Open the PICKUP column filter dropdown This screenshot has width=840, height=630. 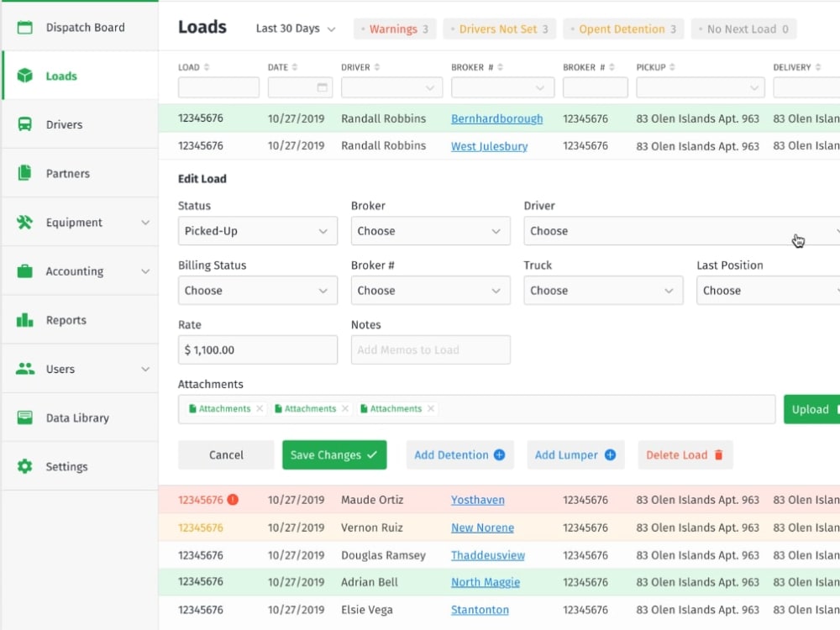(x=701, y=87)
